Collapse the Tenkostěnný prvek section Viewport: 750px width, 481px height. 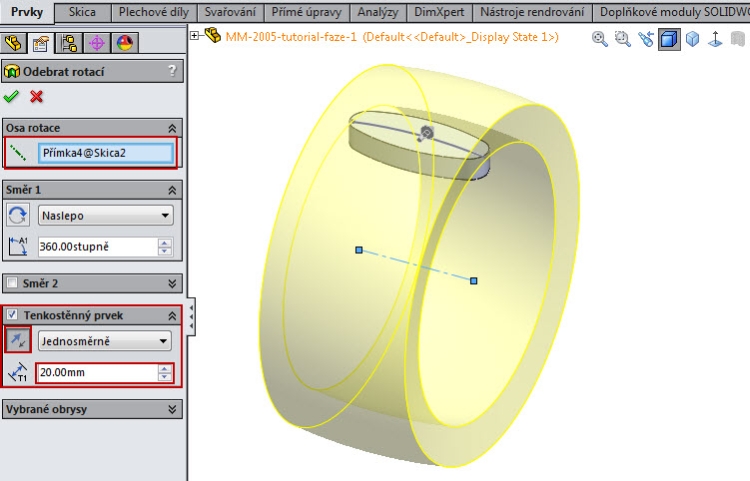(172, 316)
